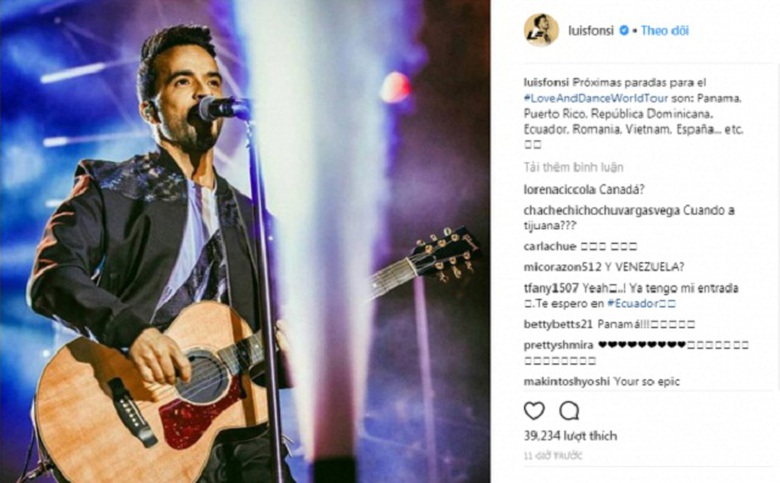
Task: Click the heart like icon
Action: click(534, 411)
